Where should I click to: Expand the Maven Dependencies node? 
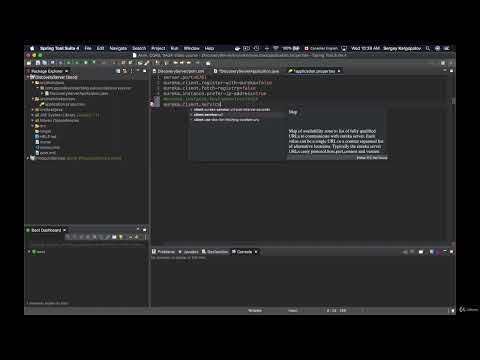coord(33,120)
